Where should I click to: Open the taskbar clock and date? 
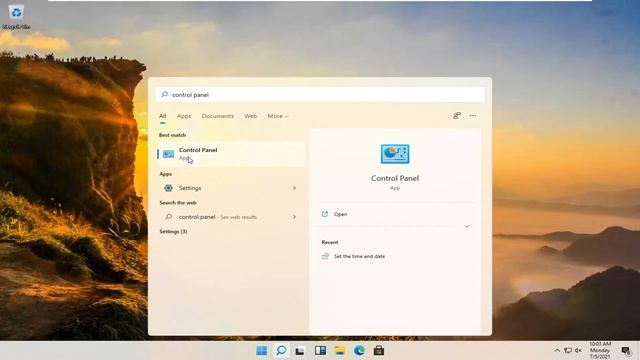tap(600, 351)
